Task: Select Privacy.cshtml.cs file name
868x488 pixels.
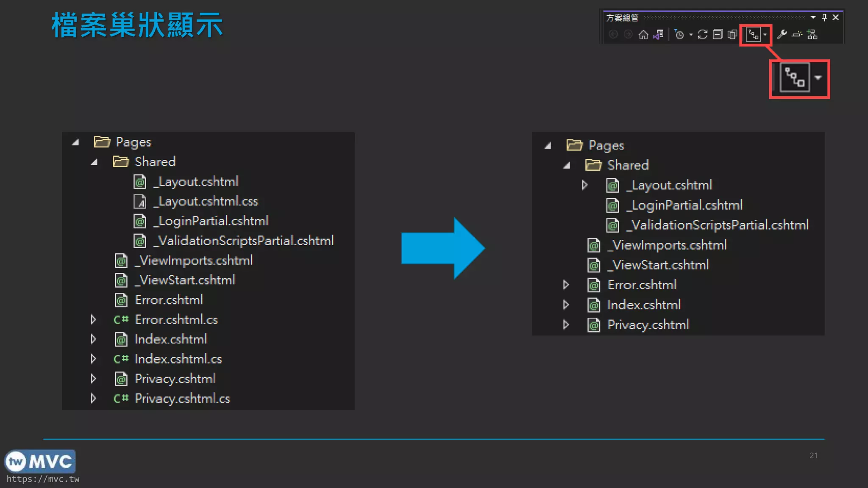Action: pyautogui.click(x=183, y=398)
